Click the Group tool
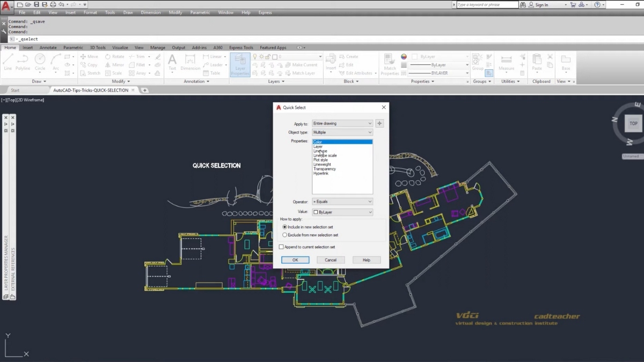 [x=477, y=61]
